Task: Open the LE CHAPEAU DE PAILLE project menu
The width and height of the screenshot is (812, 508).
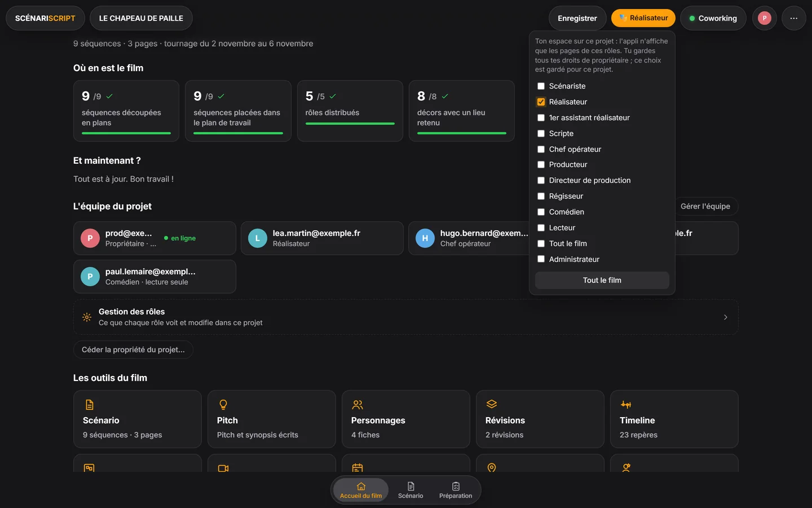Action: 141,18
